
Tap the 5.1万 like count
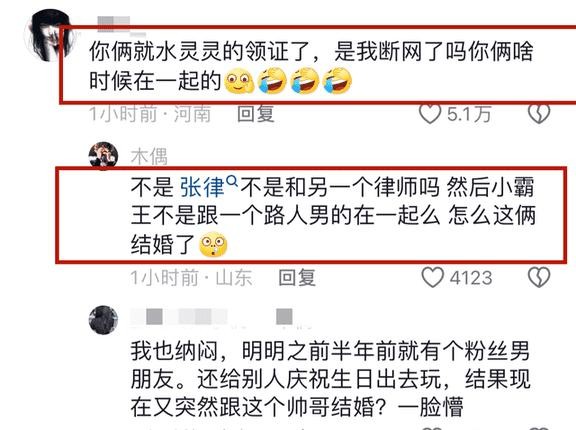tap(469, 114)
